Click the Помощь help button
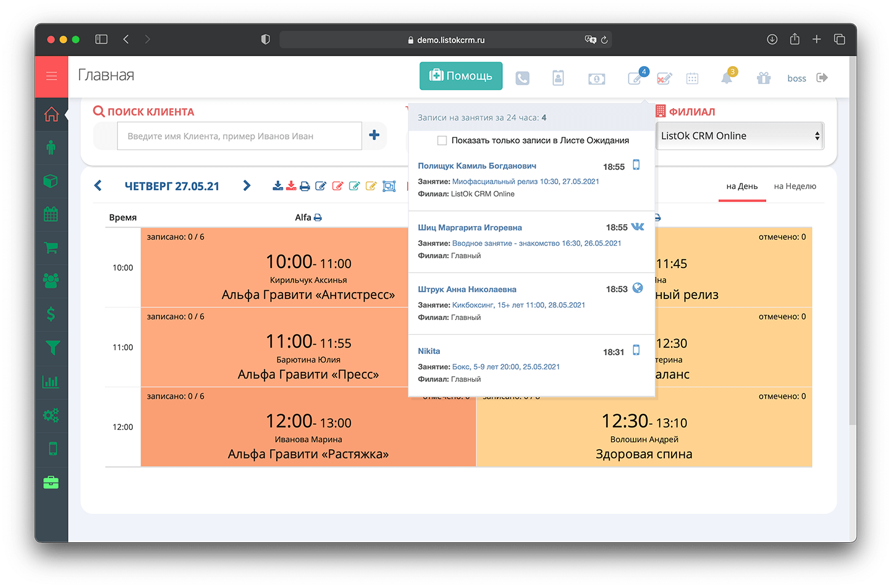This screenshot has width=891, height=588. coord(461,76)
